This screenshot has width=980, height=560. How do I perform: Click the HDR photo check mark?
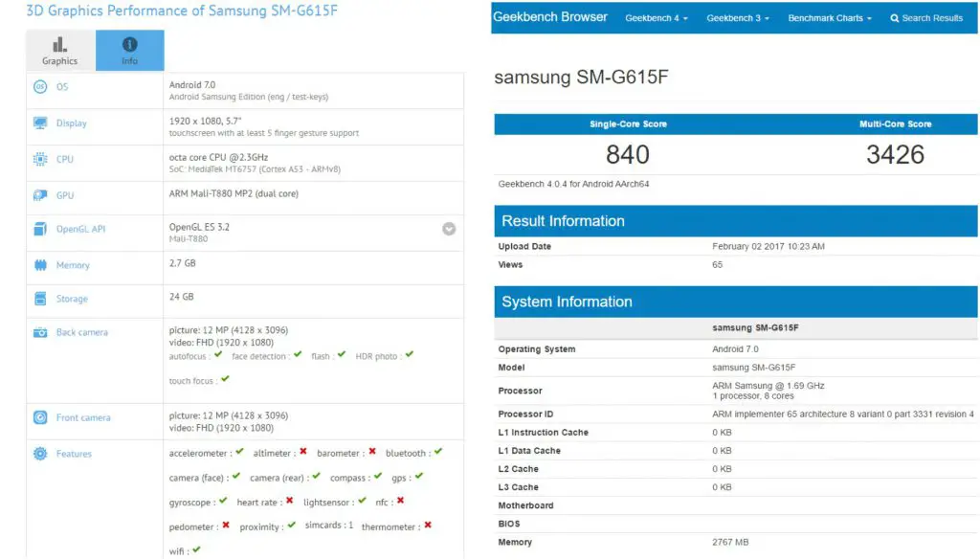(x=410, y=354)
